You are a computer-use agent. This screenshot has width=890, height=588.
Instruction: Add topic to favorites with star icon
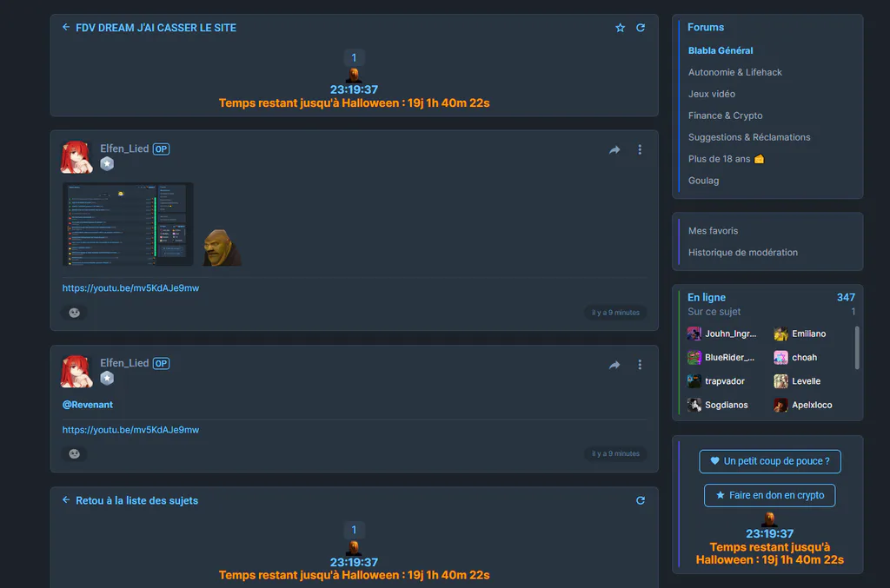coord(620,28)
